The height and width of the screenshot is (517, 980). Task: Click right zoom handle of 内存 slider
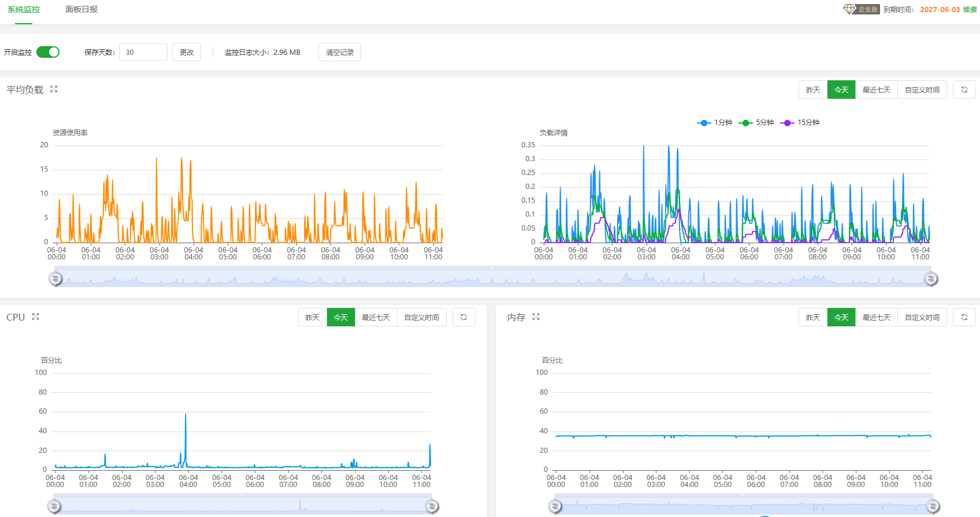pyautogui.click(x=933, y=507)
